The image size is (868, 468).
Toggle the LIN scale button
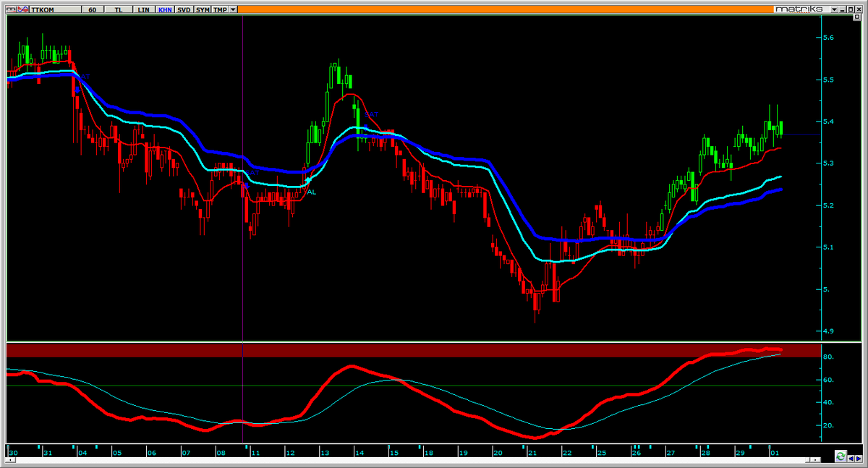click(x=143, y=10)
